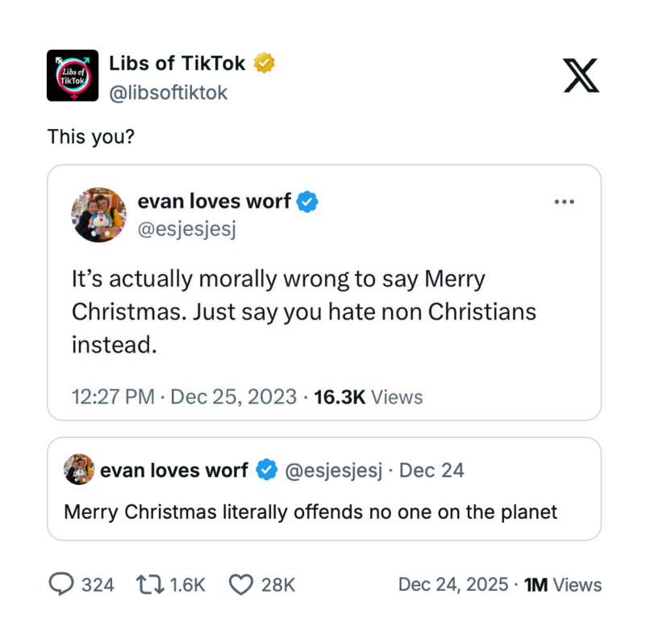This screenshot has height=644, width=646.
Task: Click the gold verified badge
Action: click(x=264, y=62)
